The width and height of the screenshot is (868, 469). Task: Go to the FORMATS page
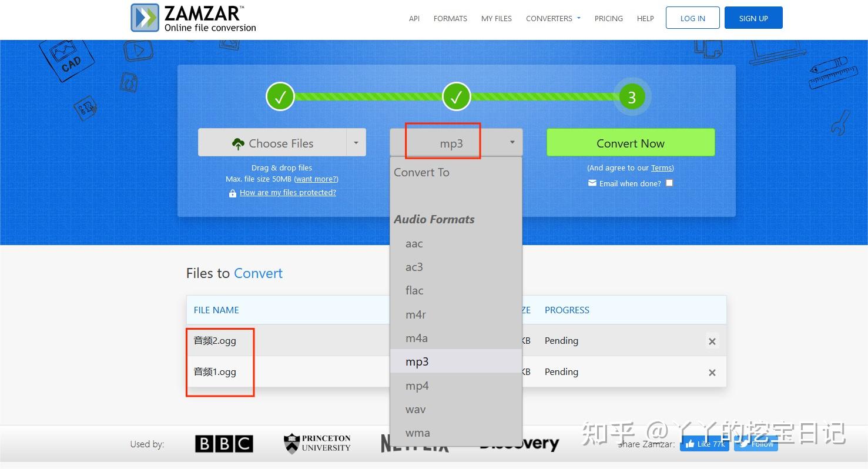point(450,18)
